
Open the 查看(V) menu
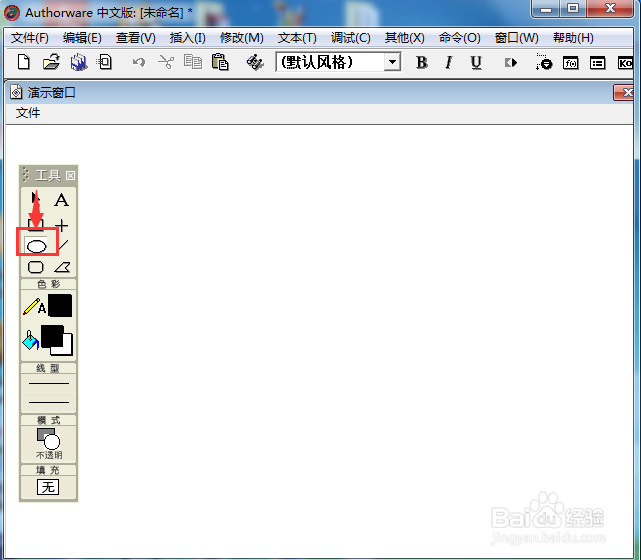tap(136, 38)
